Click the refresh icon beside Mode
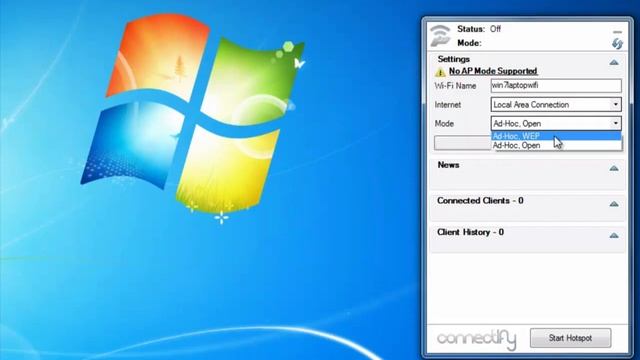Viewport: 640px width, 360px height. pyautogui.click(x=617, y=43)
